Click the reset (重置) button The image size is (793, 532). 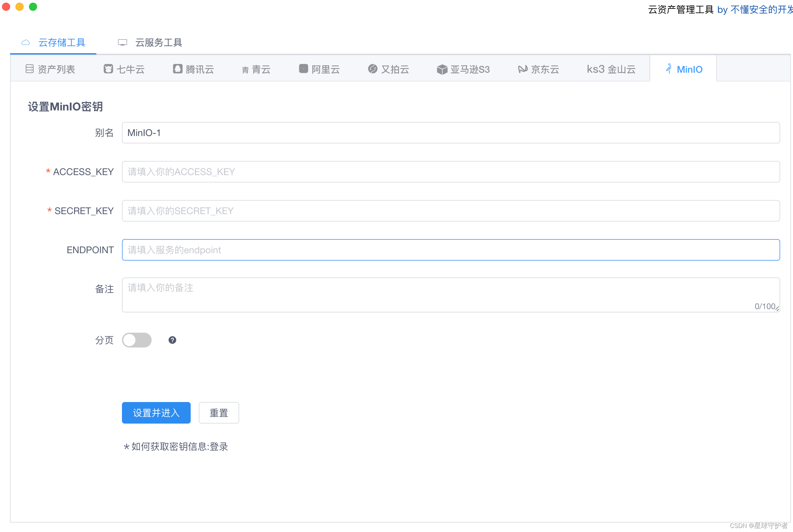219,412
